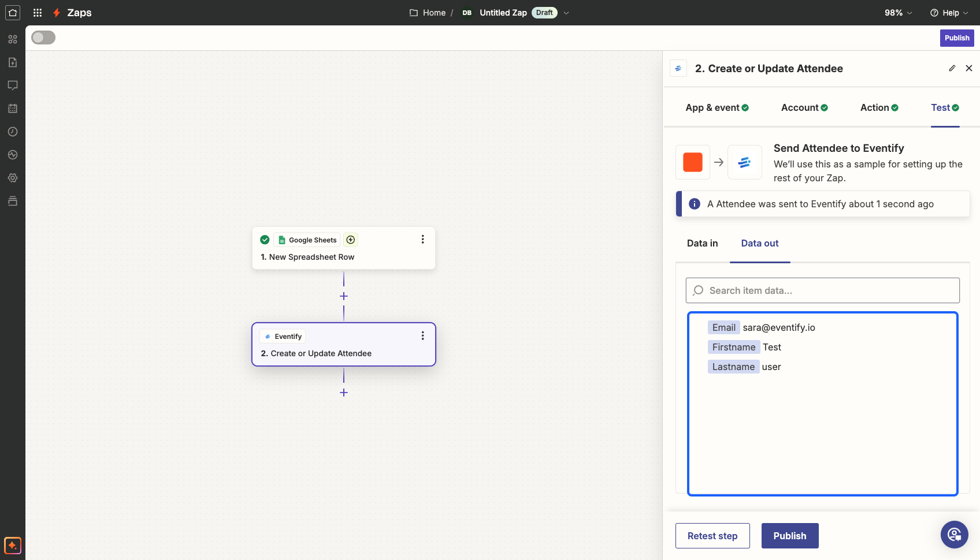The image size is (980, 560).
Task: Select the New Spreadsheet Row step card
Action: (x=344, y=248)
